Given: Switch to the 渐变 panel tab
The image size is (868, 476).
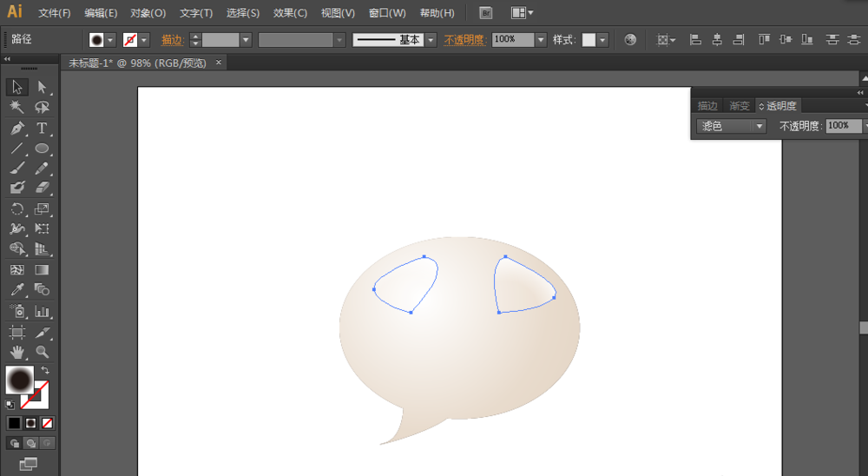Looking at the screenshot, I should [739, 105].
